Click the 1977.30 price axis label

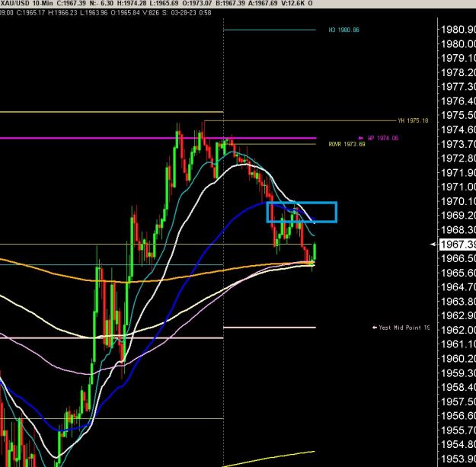pyautogui.click(x=458, y=87)
